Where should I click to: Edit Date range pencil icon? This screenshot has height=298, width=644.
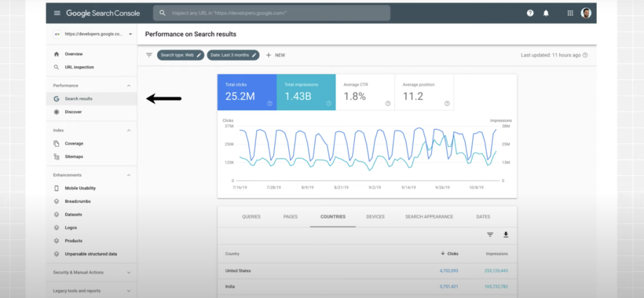pyautogui.click(x=254, y=55)
